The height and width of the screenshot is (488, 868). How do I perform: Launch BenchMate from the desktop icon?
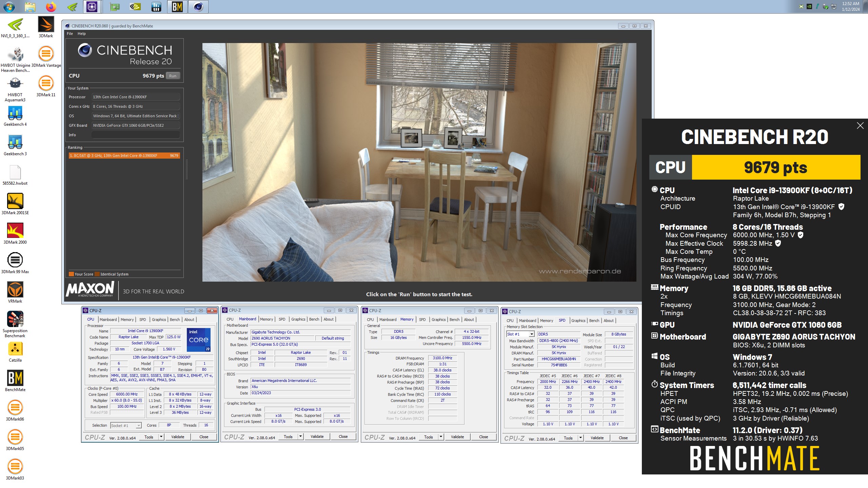pyautogui.click(x=15, y=381)
